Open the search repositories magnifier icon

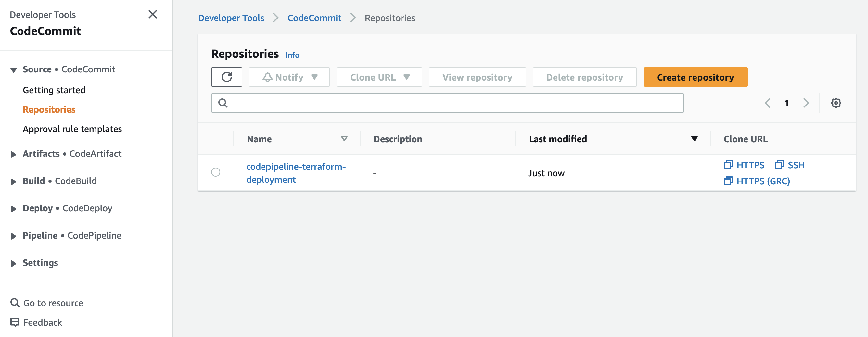click(x=223, y=103)
